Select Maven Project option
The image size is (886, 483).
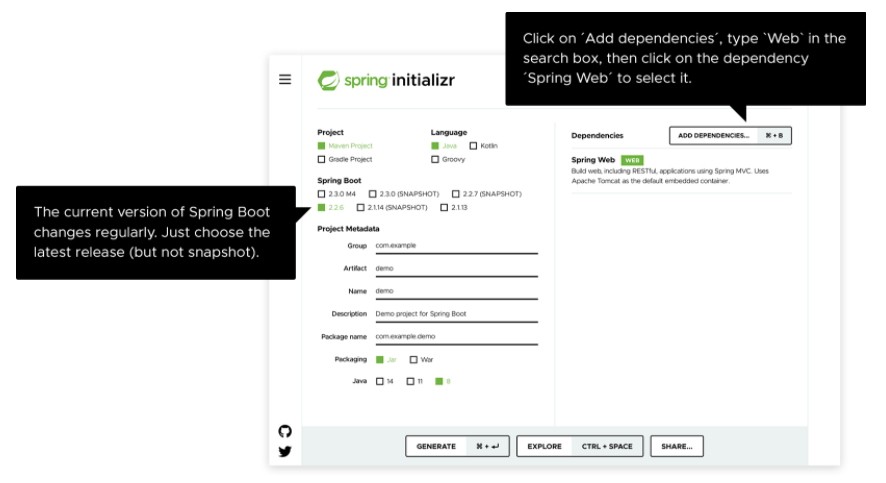[x=345, y=146]
